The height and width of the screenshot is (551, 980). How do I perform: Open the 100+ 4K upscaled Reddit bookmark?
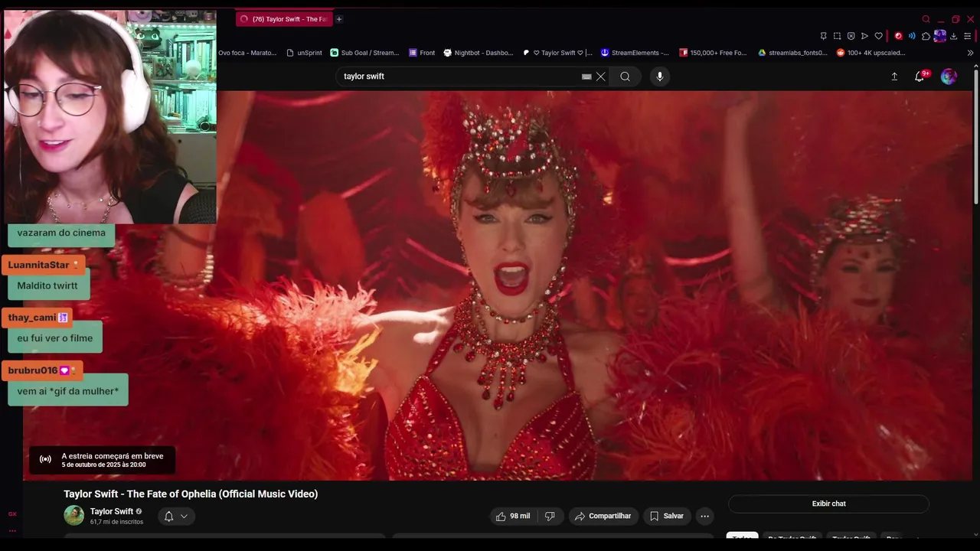click(x=871, y=53)
